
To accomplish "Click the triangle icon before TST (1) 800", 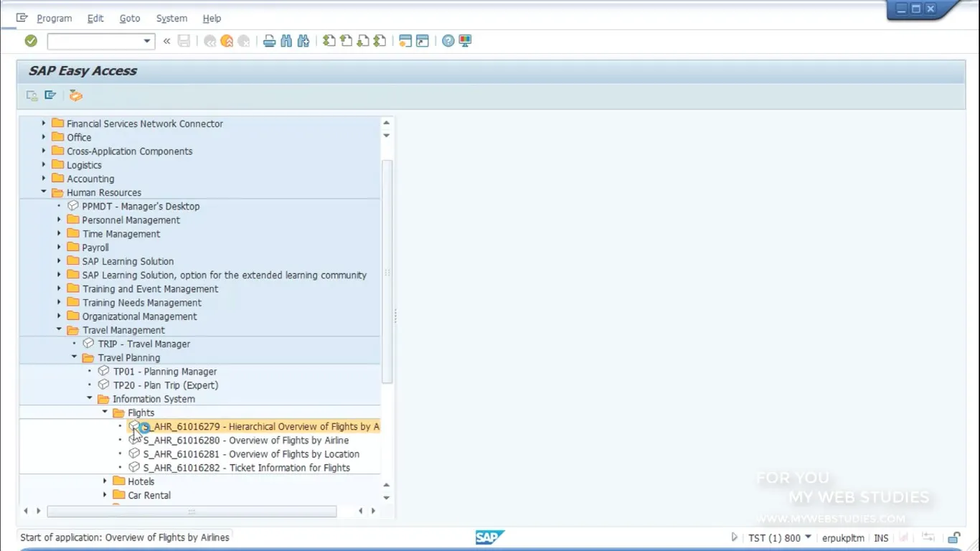I will (x=734, y=537).
